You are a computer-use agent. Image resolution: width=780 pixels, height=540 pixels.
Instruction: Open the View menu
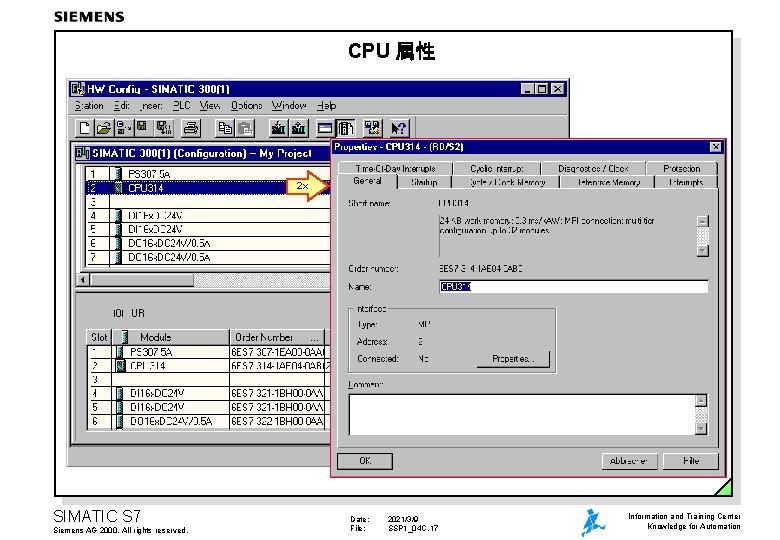pyautogui.click(x=210, y=105)
